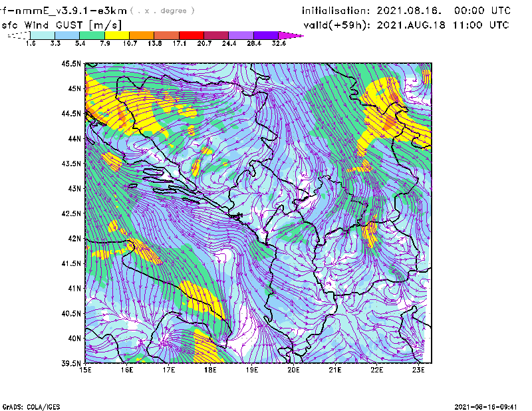Click the legend value 28.4
Screen dimensions: 532x411
(254, 43)
